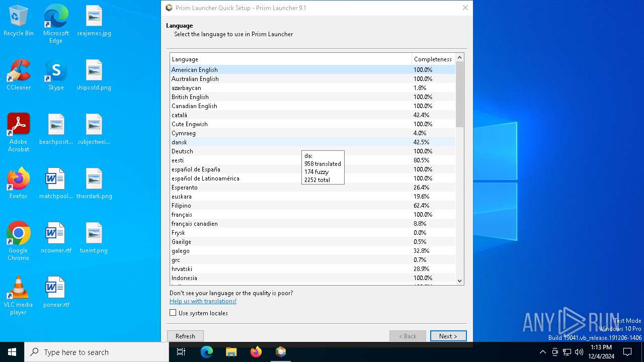Open network status in system tray
The width and height of the screenshot is (644, 362).
(x=567, y=352)
